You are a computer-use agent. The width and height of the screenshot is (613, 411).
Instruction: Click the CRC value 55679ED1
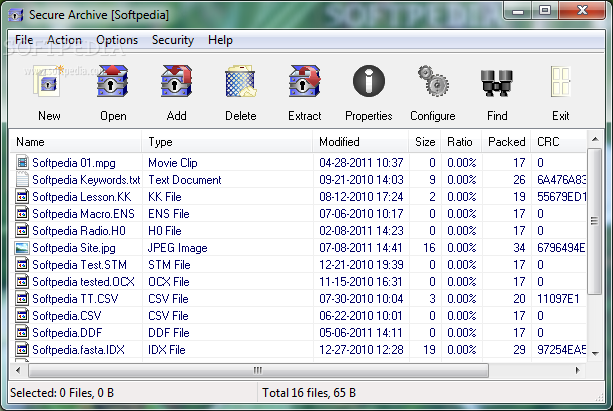(561, 196)
